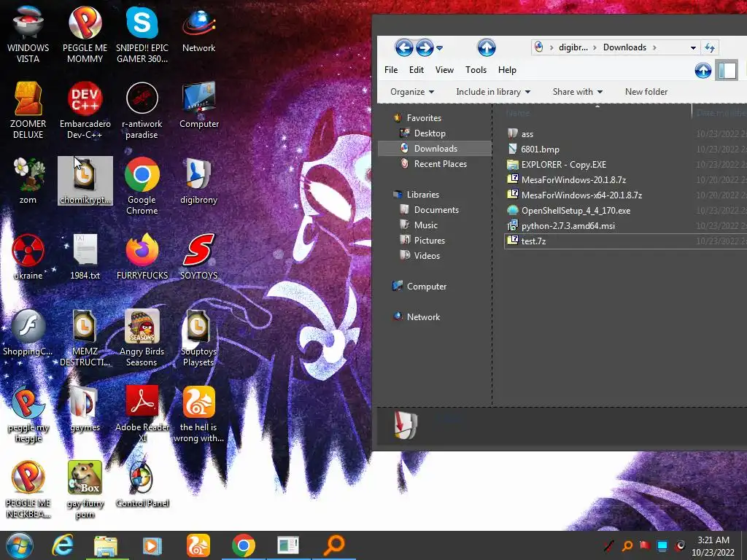The width and height of the screenshot is (747, 560).
Task: Open the orange magnifier app on taskbar
Action: pos(334,545)
